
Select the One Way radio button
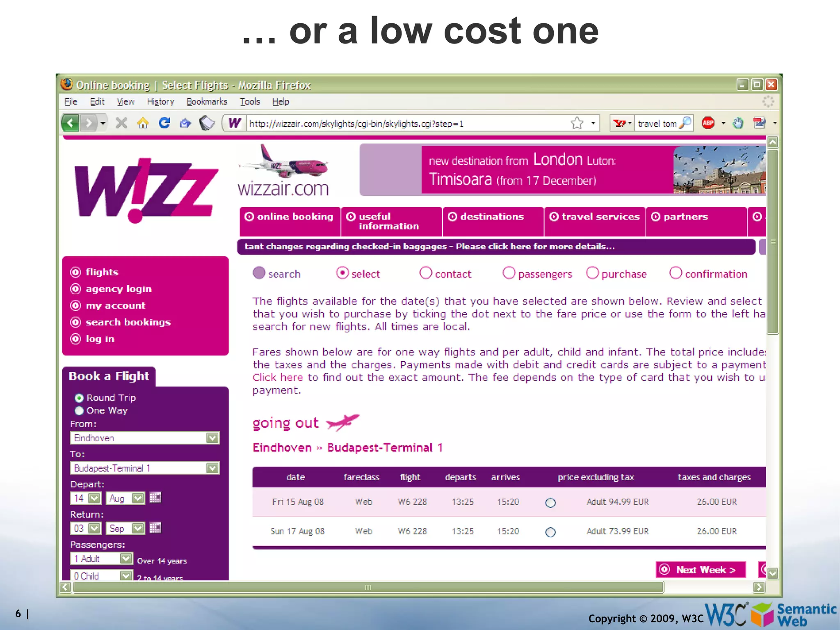point(79,410)
